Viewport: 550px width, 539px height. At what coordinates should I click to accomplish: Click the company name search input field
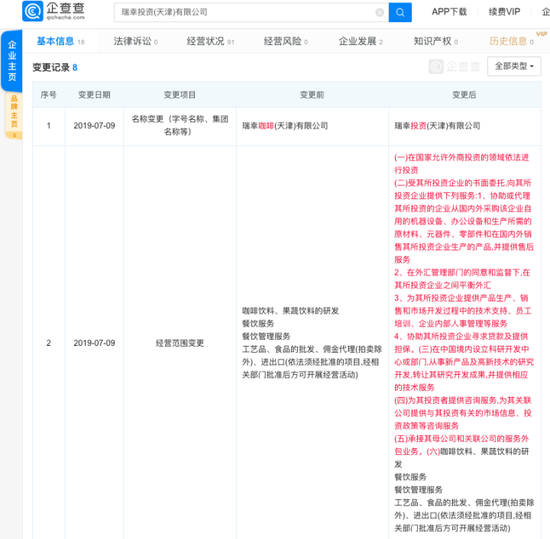[x=247, y=13]
